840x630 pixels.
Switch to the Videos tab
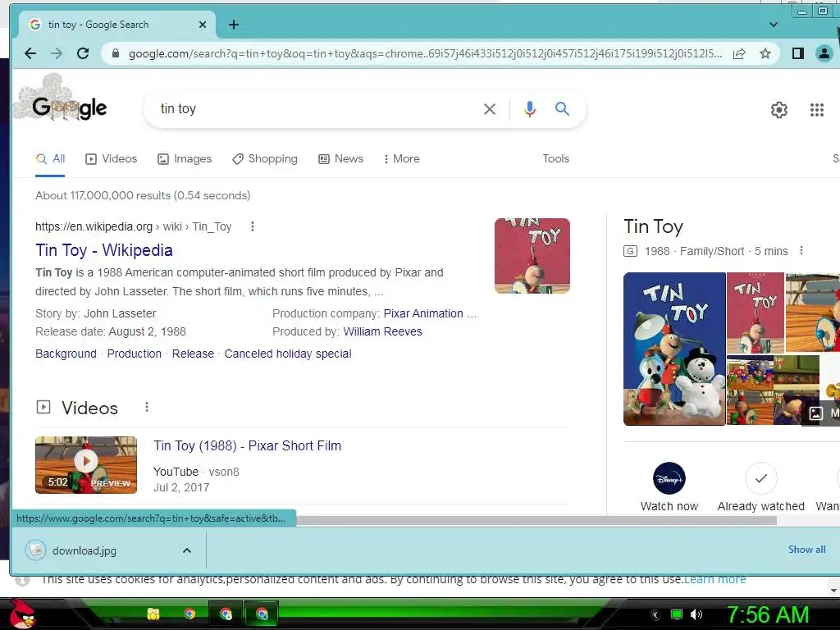click(111, 158)
